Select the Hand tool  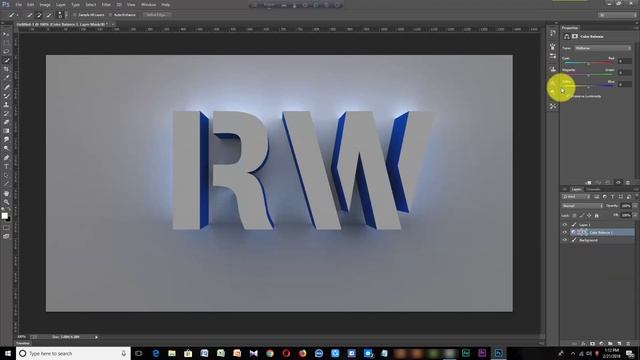coord(6,193)
